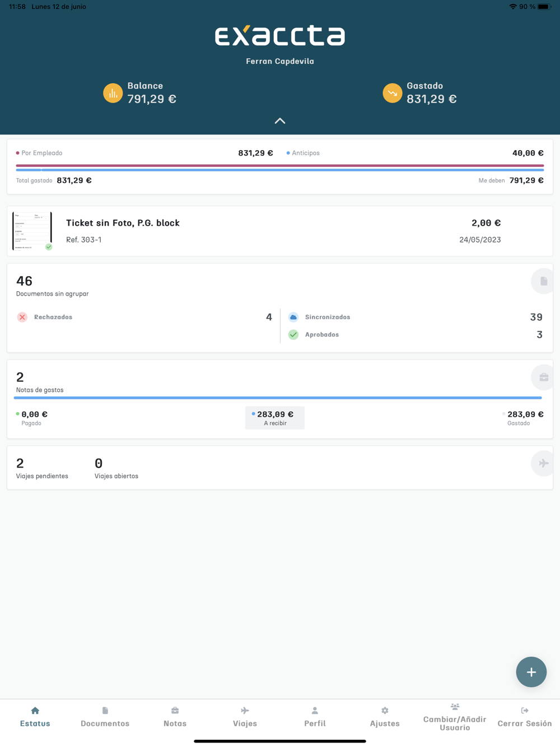
Task: Select the A recibir 283,09 € box
Action: tap(275, 418)
